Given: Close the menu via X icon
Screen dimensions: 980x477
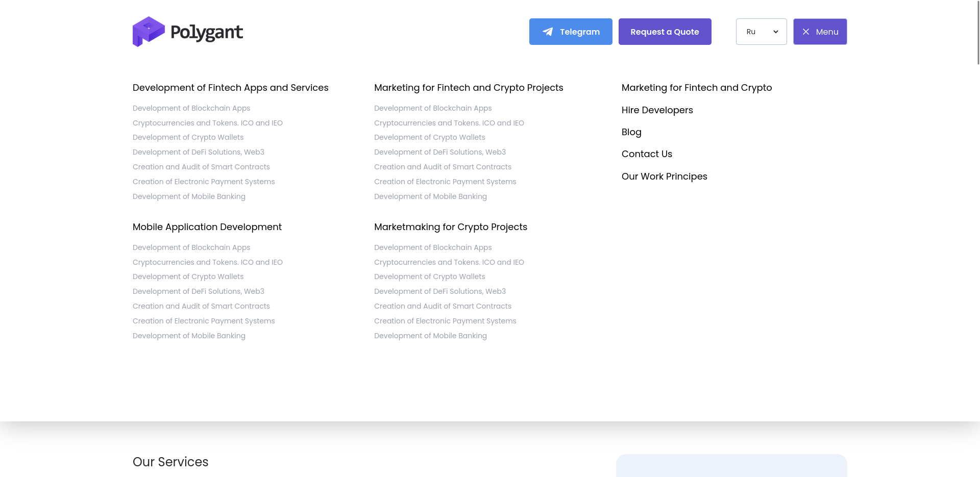Looking at the screenshot, I should click(806, 32).
